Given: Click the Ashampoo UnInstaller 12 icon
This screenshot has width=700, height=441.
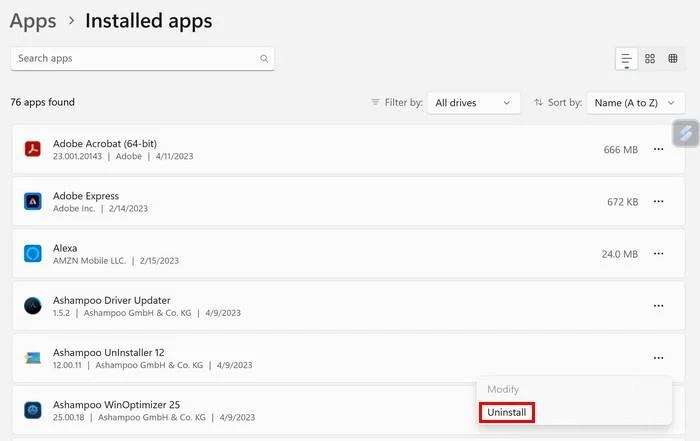Looking at the screenshot, I should point(32,358).
